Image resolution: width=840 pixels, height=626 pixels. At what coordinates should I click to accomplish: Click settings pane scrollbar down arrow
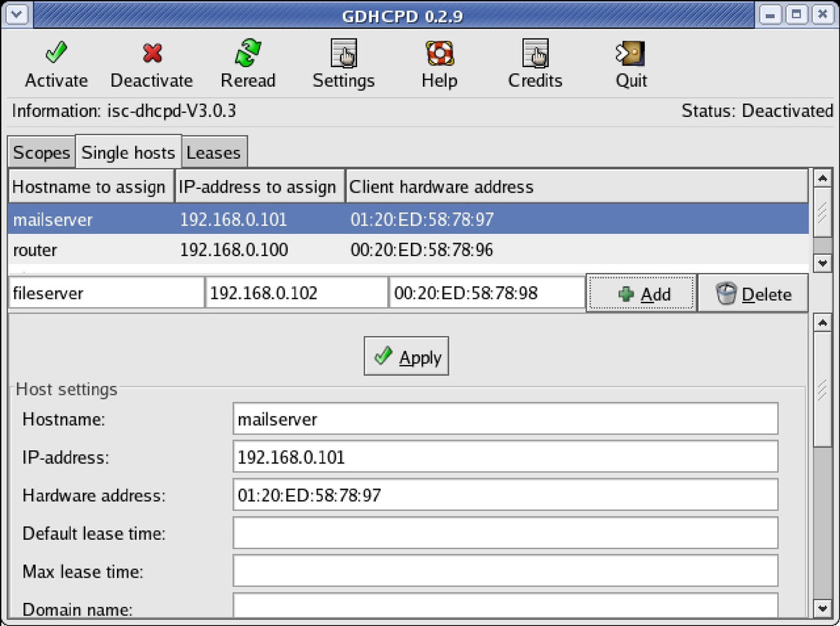tap(822, 608)
